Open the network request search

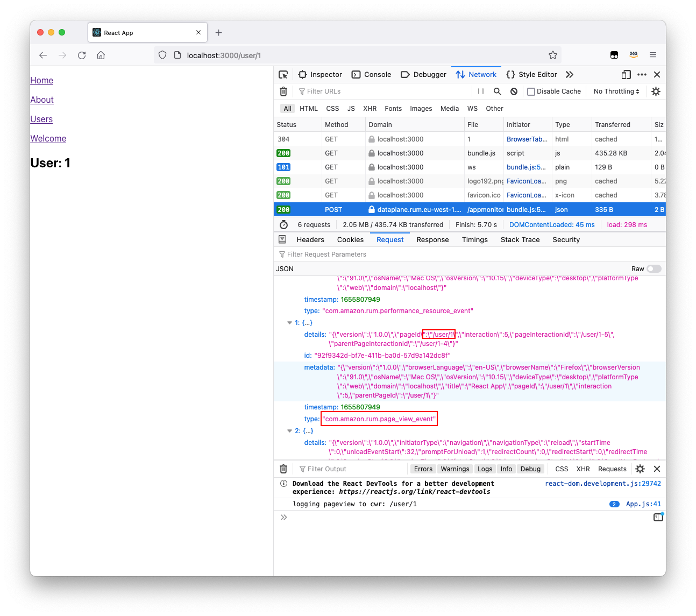pos(497,91)
